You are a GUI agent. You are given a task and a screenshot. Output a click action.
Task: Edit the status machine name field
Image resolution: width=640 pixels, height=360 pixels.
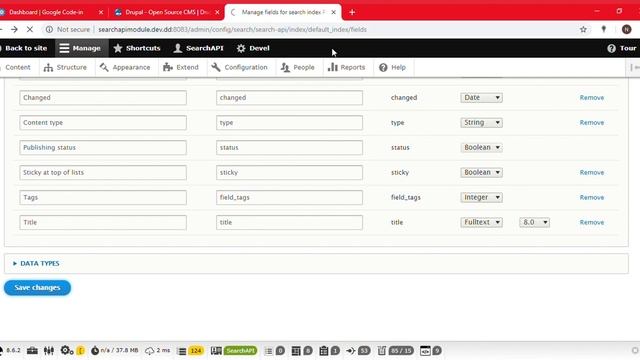(x=289, y=147)
